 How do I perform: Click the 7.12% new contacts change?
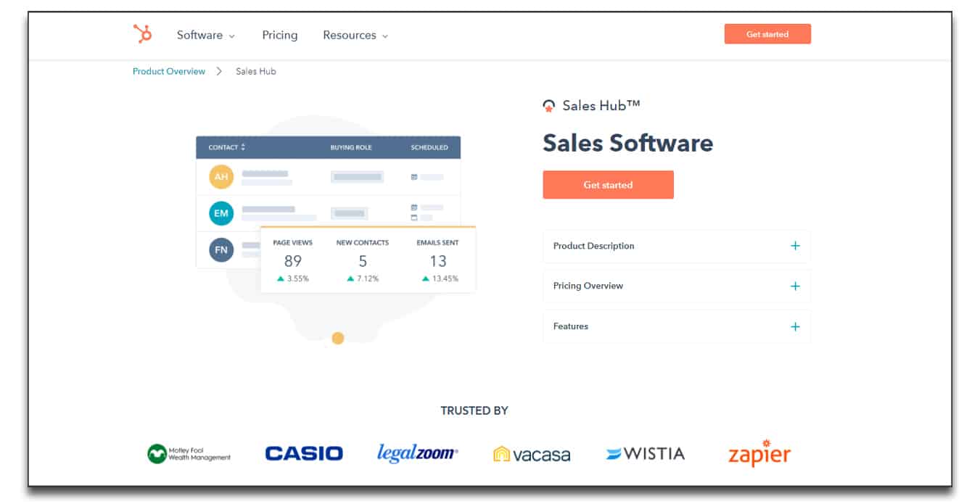363,278
